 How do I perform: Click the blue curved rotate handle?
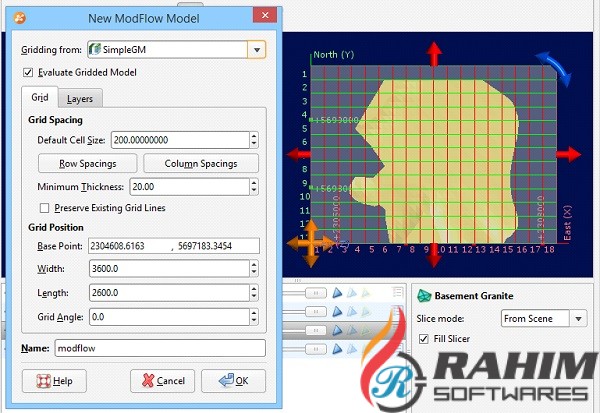tap(554, 69)
